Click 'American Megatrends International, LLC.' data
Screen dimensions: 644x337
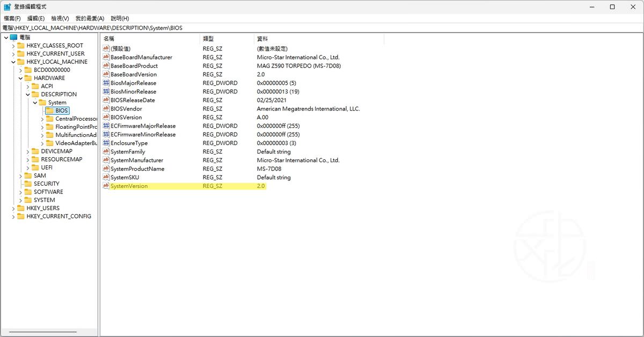pyautogui.click(x=308, y=108)
